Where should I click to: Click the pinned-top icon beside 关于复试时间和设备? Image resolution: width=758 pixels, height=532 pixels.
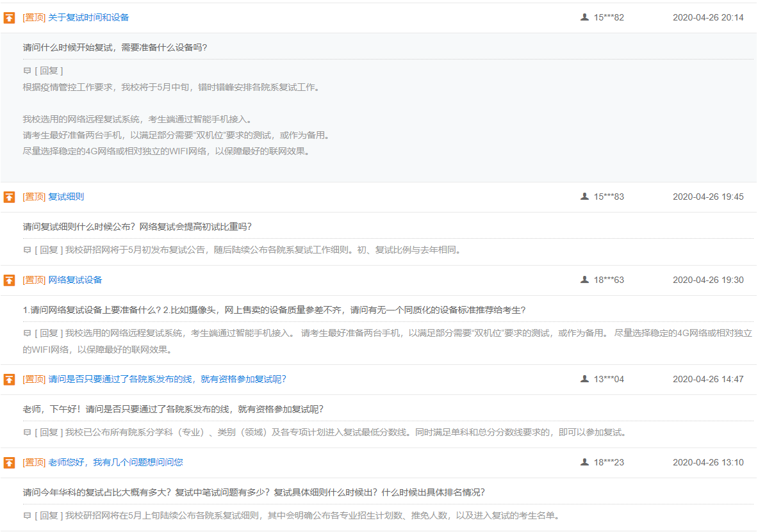click(9, 19)
